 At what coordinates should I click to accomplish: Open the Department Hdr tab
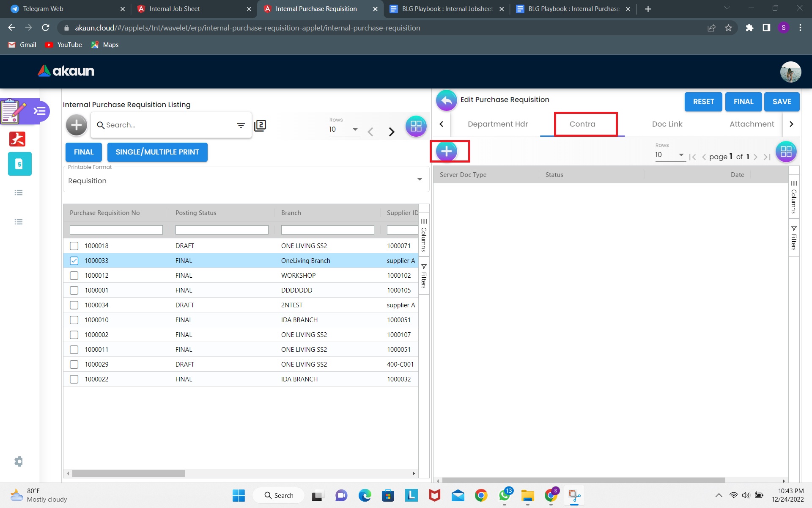[x=498, y=124]
